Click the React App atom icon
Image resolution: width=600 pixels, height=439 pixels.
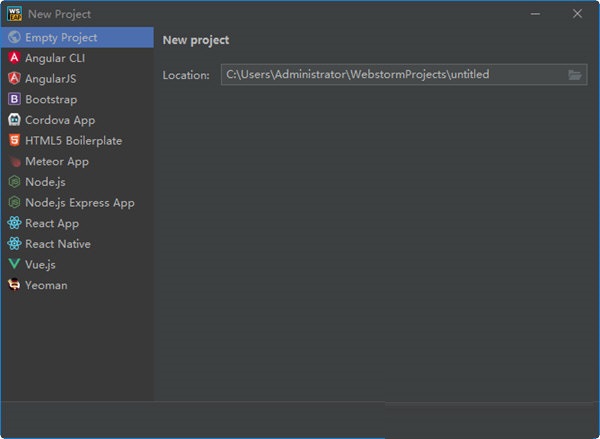click(15, 224)
